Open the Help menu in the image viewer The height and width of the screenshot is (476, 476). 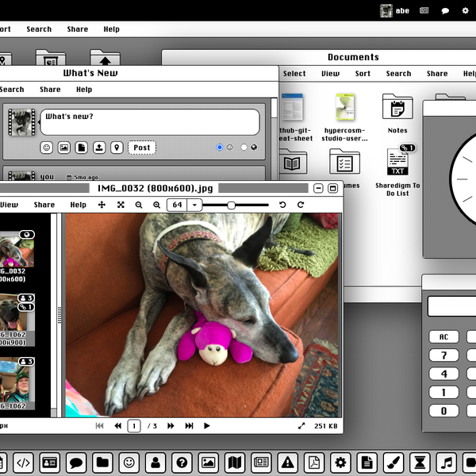78,205
